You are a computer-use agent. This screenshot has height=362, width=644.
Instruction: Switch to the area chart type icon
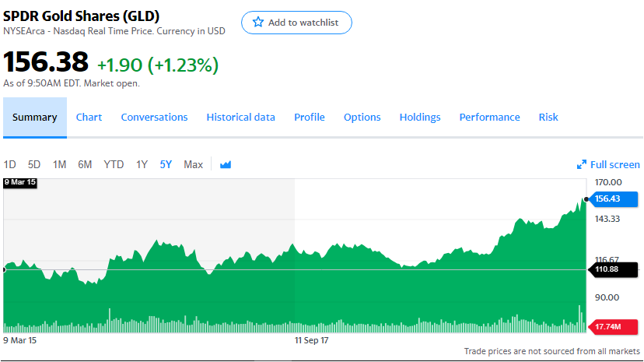coord(226,165)
